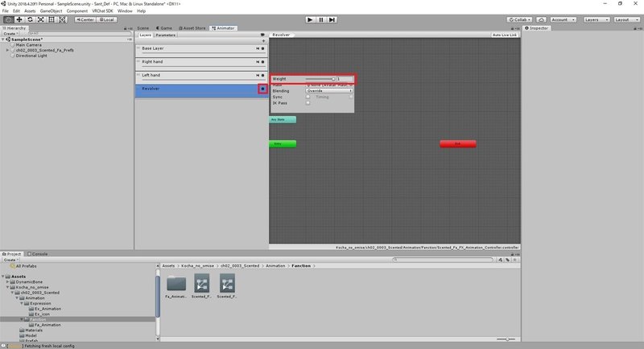644x349 pixels.
Task: Select the Hand tool in toolbar
Action: pyautogui.click(x=8, y=19)
